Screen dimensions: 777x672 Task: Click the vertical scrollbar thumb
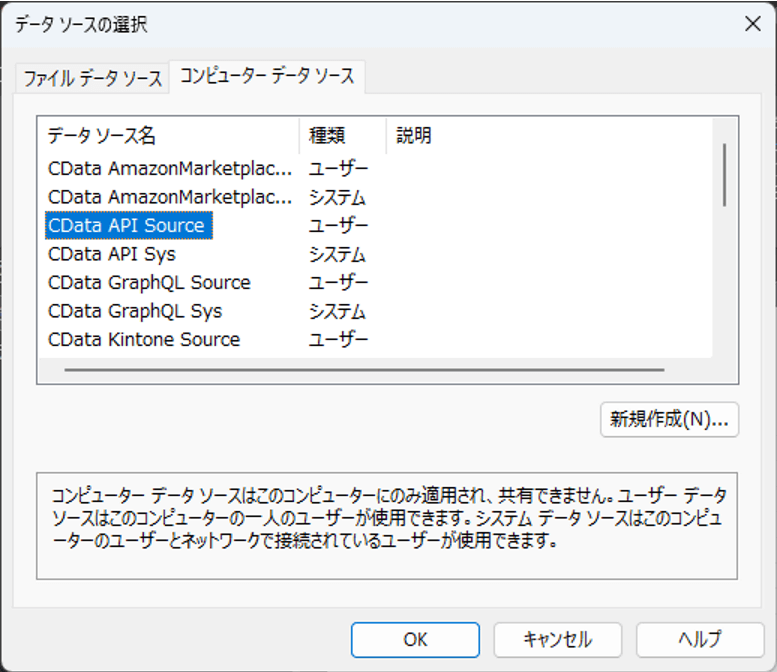(725, 175)
